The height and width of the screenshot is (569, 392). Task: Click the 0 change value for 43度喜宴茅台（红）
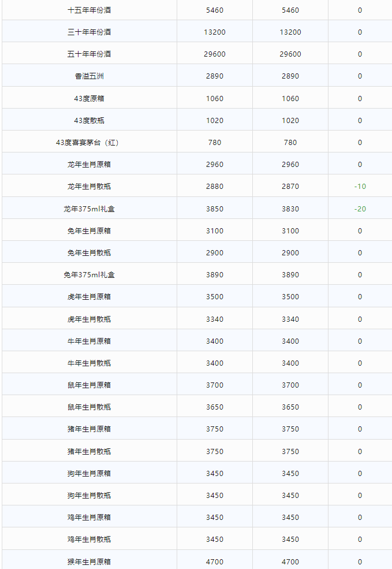(360, 143)
